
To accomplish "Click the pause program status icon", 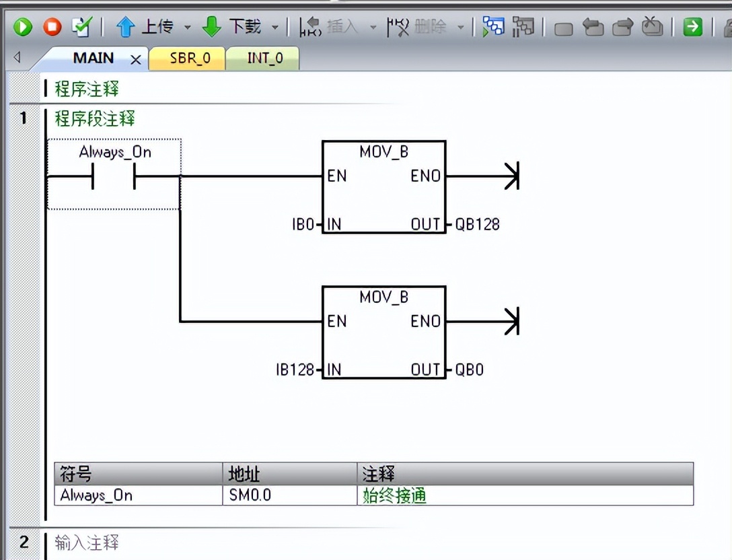I will [x=522, y=27].
